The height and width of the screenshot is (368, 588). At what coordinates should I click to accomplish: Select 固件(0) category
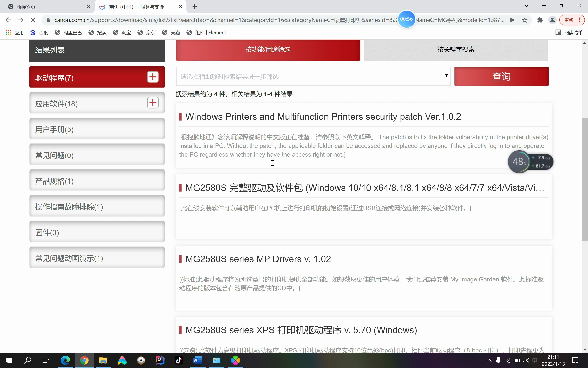97,232
